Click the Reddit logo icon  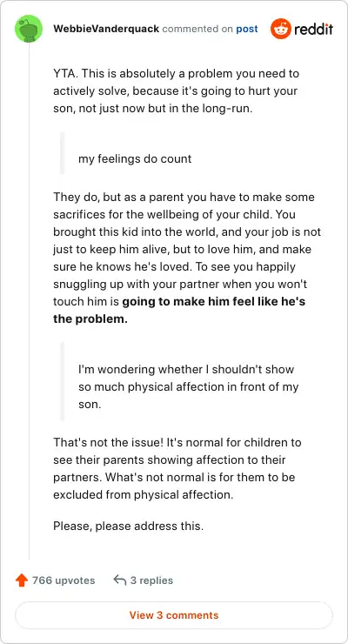pos(280,29)
